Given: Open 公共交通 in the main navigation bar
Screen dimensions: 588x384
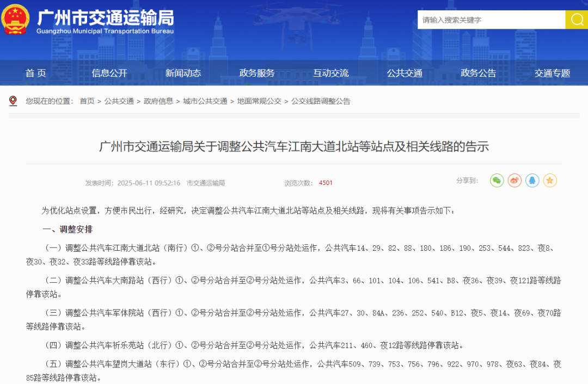Looking at the screenshot, I should (x=405, y=73).
